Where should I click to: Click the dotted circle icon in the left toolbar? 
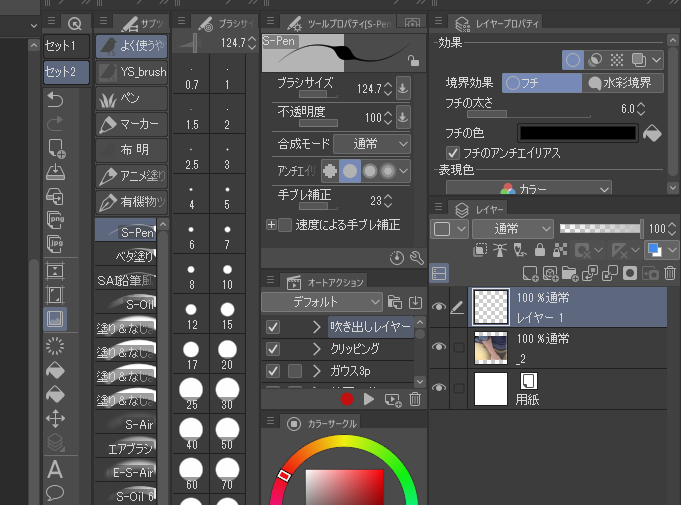(55, 346)
